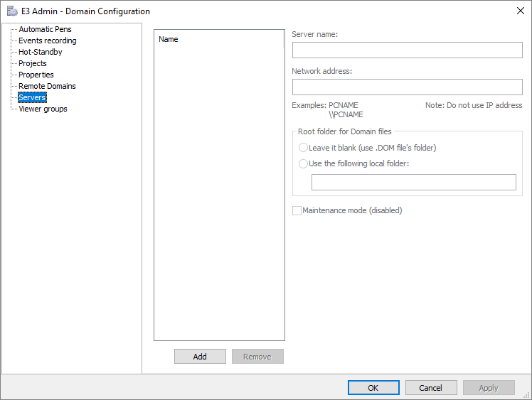Screen dimensions: 532x400
Task: Select the Servers tree item
Action: tap(32, 97)
